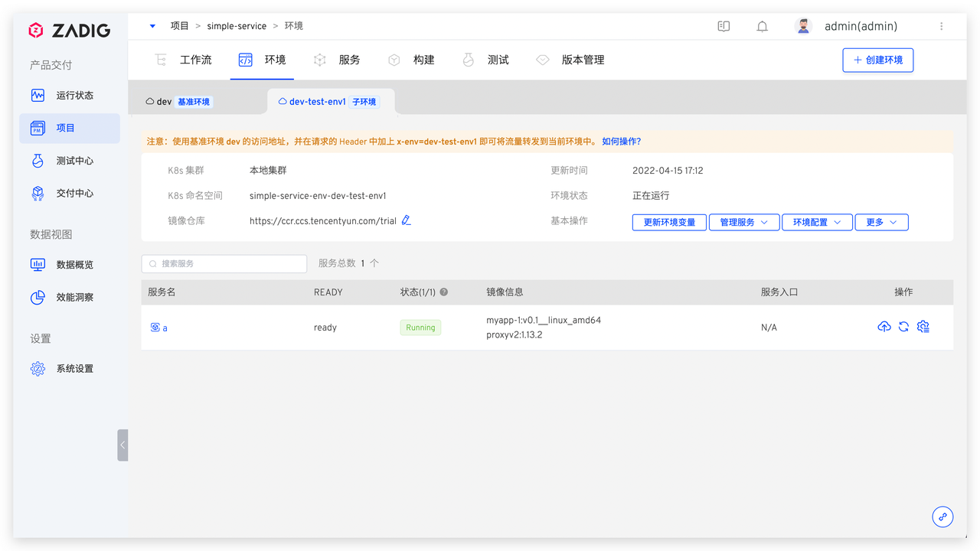Click the 搜索服务 search field

pos(224,263)
